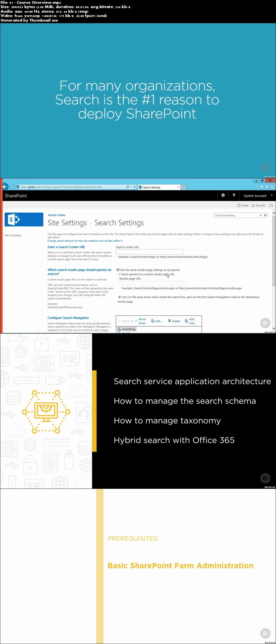This screenshot has width=276, height=644.
Task: Click System Account user name
Action: 255,196
